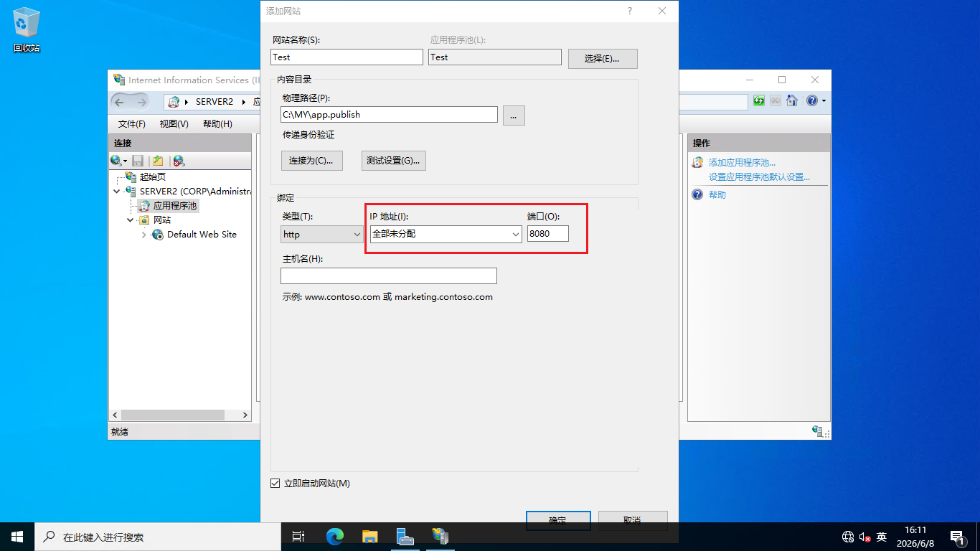
Task: Click the IIS Manager back arrow
Action: [x=119, y=102]
